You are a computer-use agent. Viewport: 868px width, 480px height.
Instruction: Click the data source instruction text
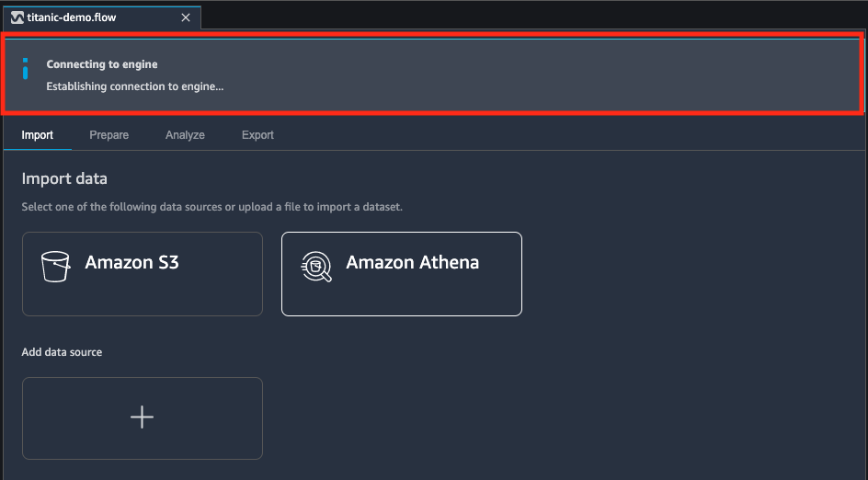(x=211, y=207)
